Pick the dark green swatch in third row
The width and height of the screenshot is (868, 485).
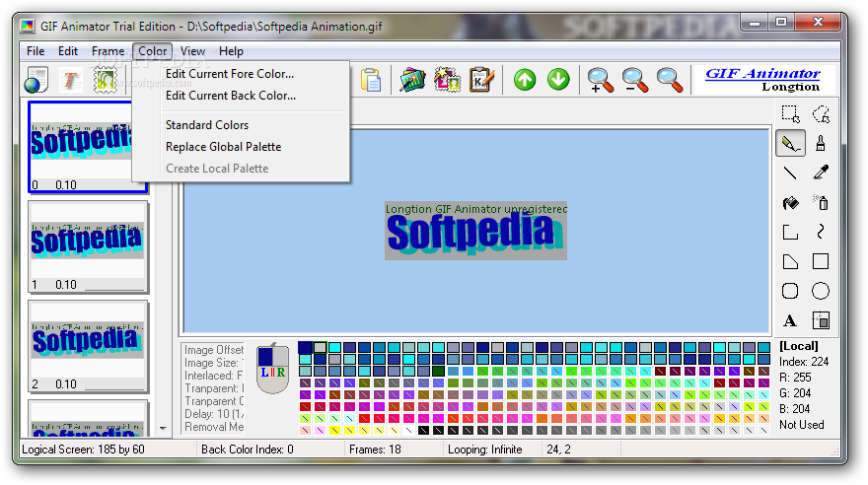(x=438, y=371)
